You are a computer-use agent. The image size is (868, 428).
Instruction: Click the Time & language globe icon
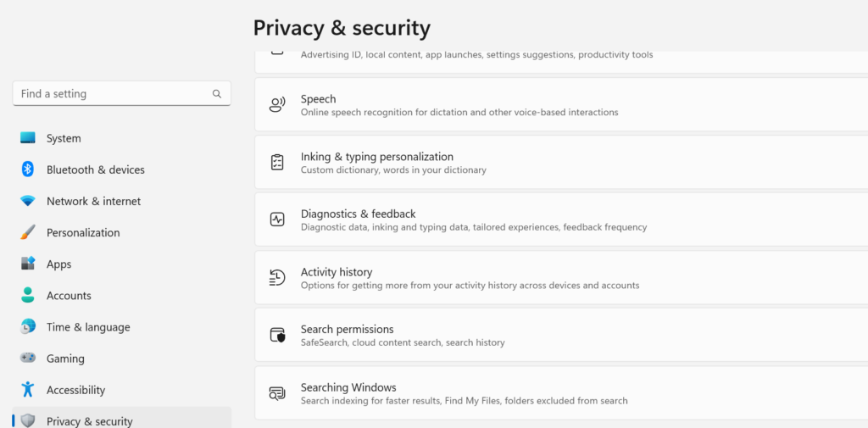click(28, 327)
